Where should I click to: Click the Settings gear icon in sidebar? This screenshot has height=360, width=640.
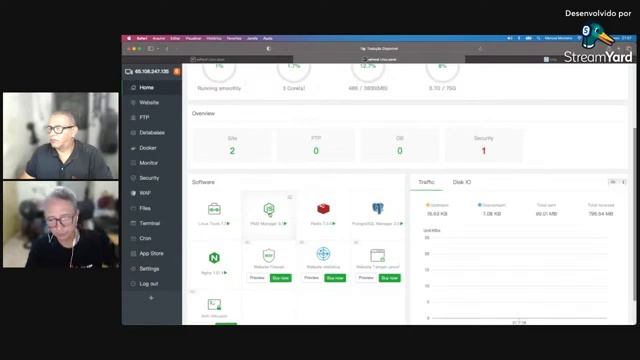[133, 269]
